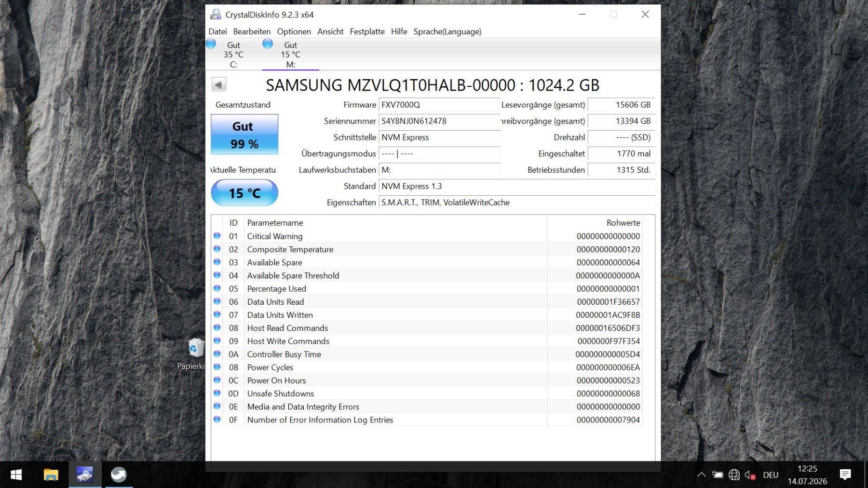The width and height of the screenshot is (868, 488).
Task: Open the Optionen menu
Action: 294,31
